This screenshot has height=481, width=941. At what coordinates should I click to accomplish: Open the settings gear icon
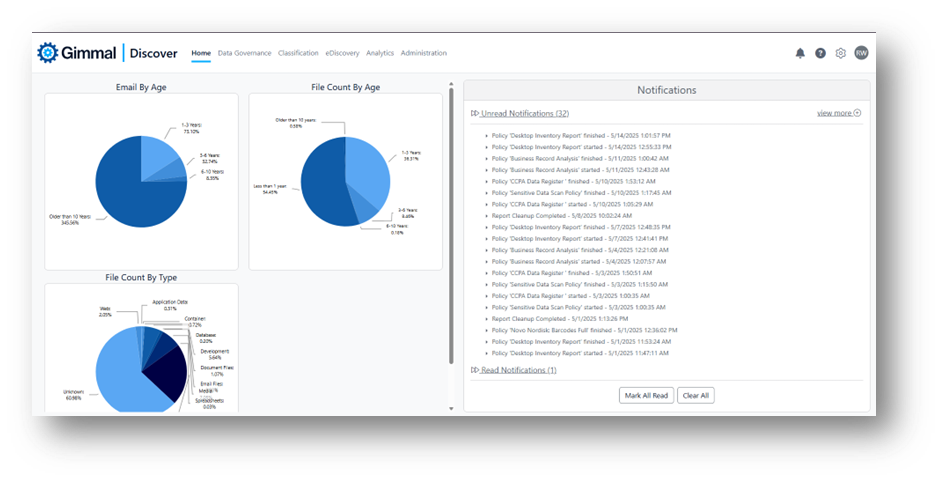pos(841,53)
